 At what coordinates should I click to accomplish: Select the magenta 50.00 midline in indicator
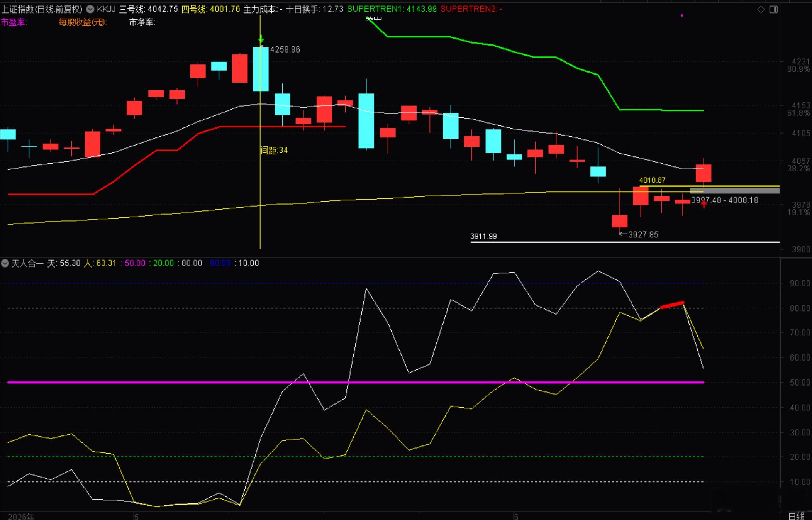[x=356, y=382]
